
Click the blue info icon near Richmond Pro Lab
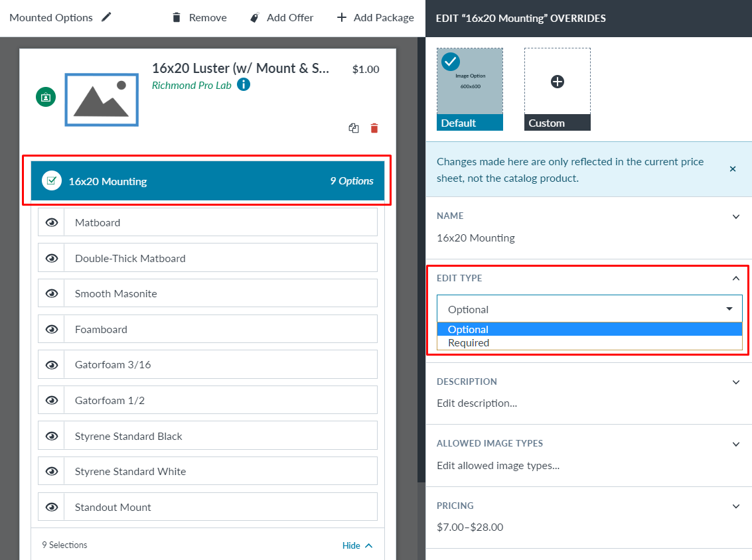coord(244,85)
